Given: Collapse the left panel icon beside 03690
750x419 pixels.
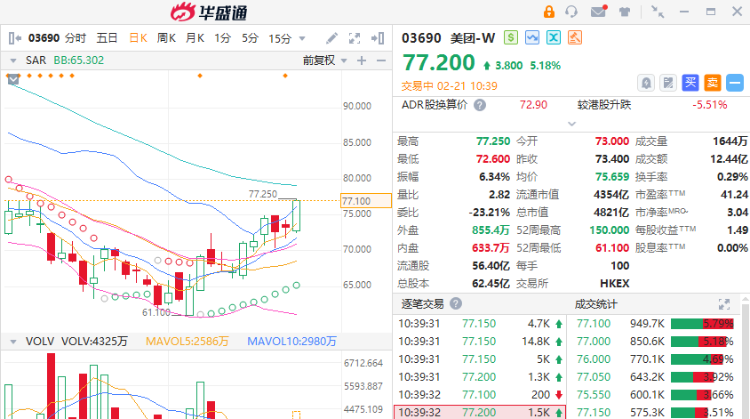Looking at the screenshot, I should [15, 38].
